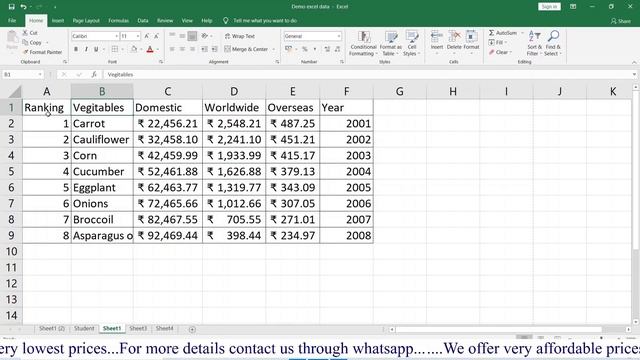640x360 pixels.
Task: Switch to the Review tab
Action: pos(165,20)
